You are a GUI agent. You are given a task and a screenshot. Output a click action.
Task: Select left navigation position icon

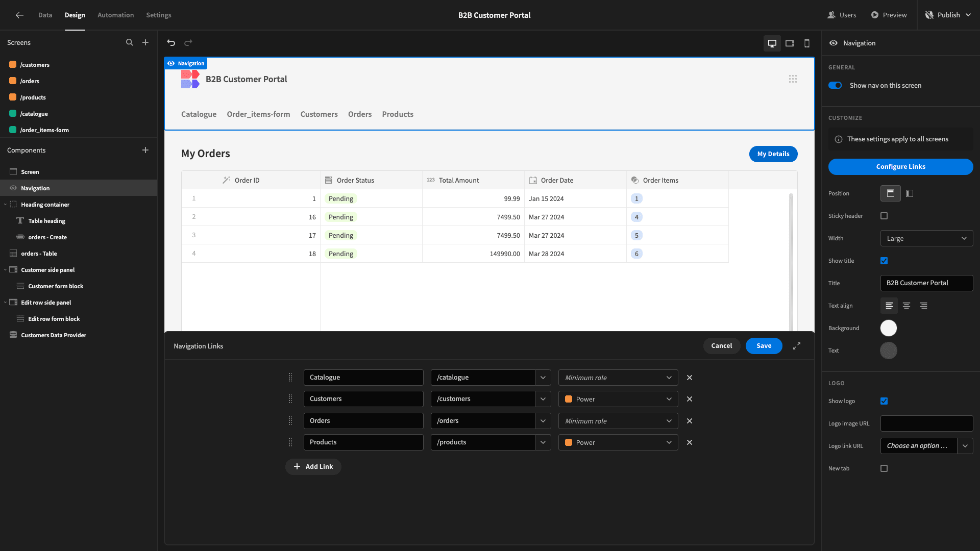(910, 193)
